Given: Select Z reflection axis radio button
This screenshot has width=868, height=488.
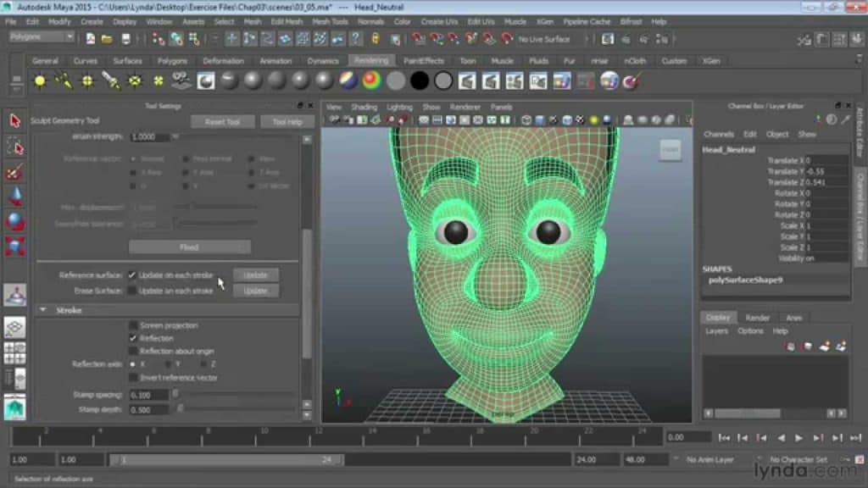Looking at the screenshot, I should pos(203,364).
